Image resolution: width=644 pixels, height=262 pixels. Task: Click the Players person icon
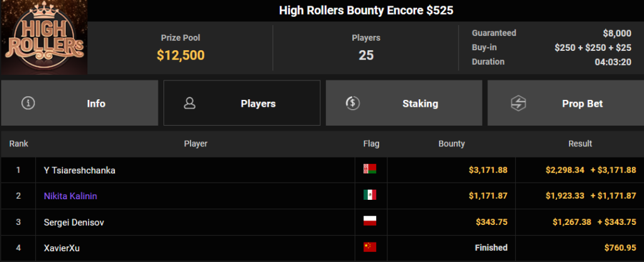[190, 103]
